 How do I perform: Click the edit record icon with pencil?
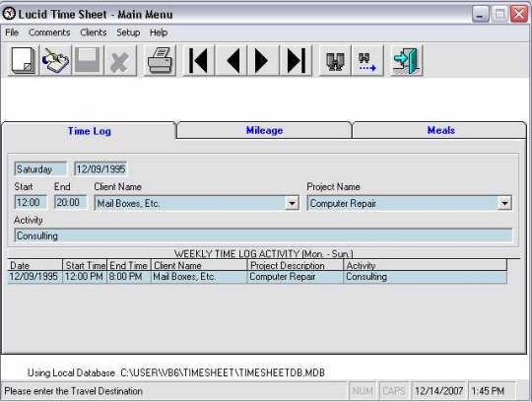[55, 60]
